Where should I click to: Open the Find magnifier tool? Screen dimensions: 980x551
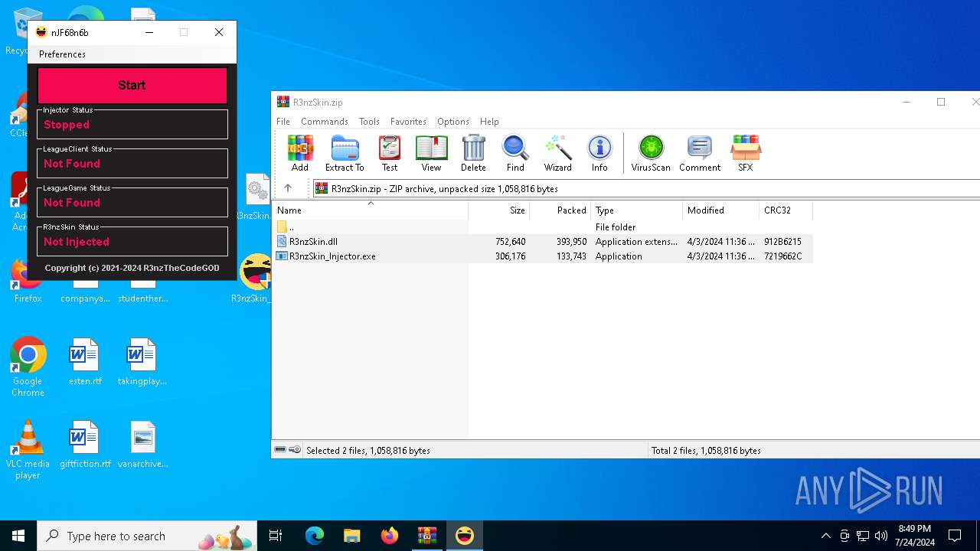pyautogui.click(x=515, y=153)
